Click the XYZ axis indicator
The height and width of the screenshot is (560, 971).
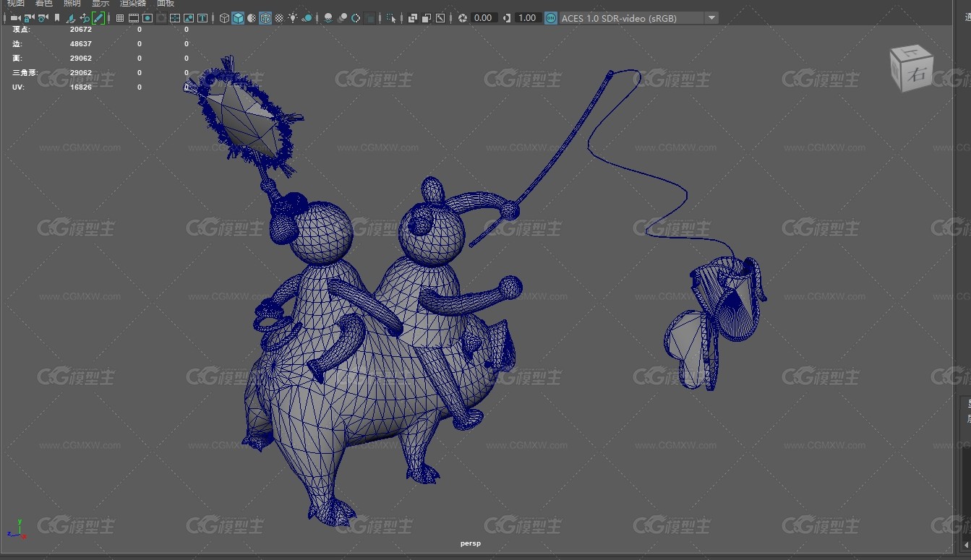[x=18, y=529]
